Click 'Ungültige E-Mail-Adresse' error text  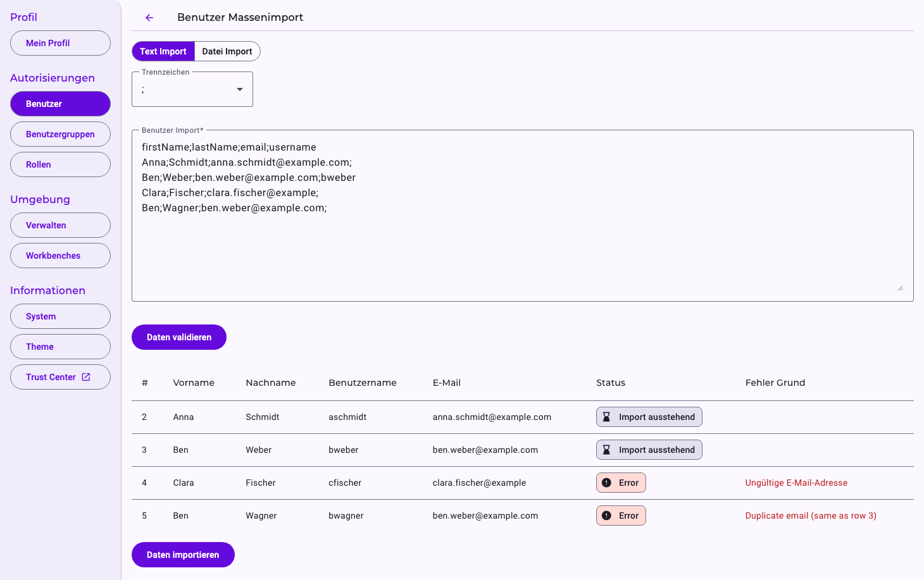[x=796, y=483]
